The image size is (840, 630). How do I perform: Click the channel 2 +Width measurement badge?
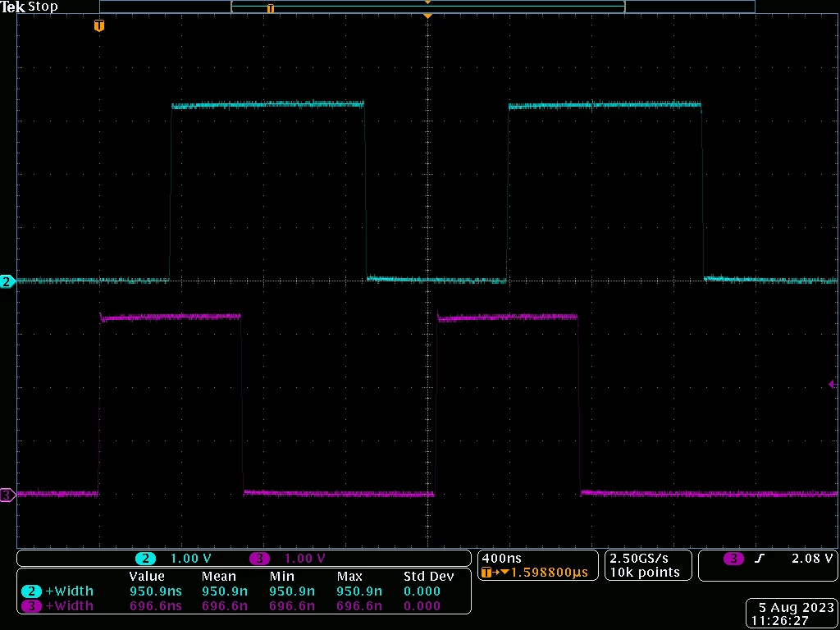(x=32, y=591)
